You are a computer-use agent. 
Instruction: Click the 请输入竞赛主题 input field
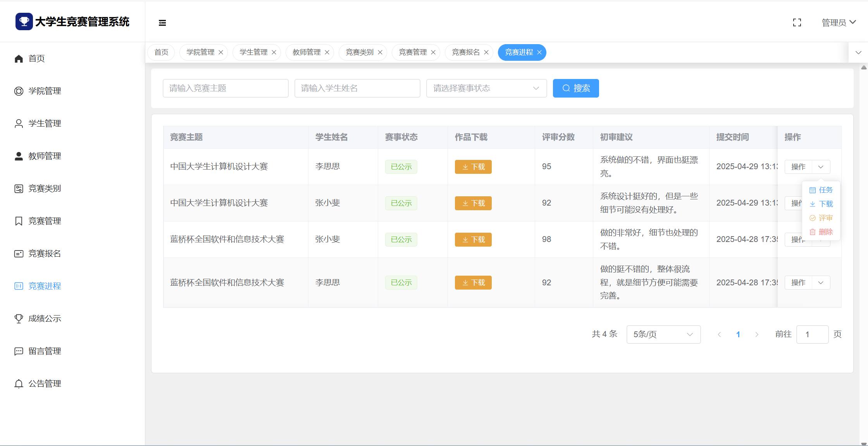pos(225,88)
